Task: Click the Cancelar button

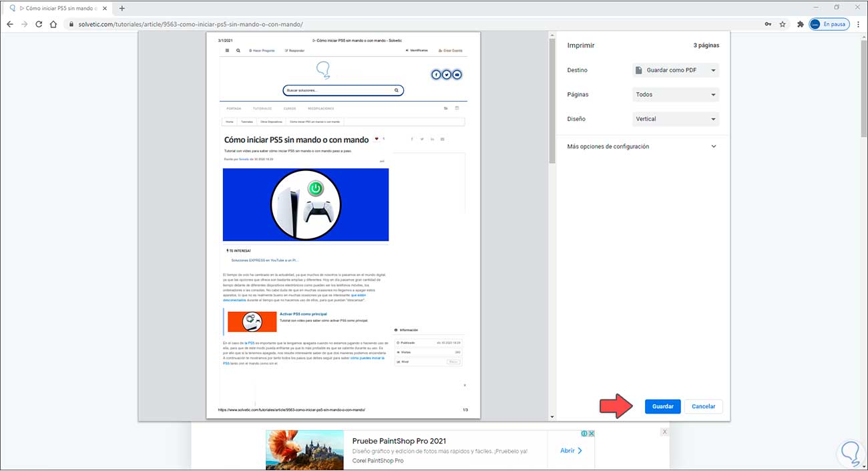Action: pyautogui.click(x=703, y=406)
